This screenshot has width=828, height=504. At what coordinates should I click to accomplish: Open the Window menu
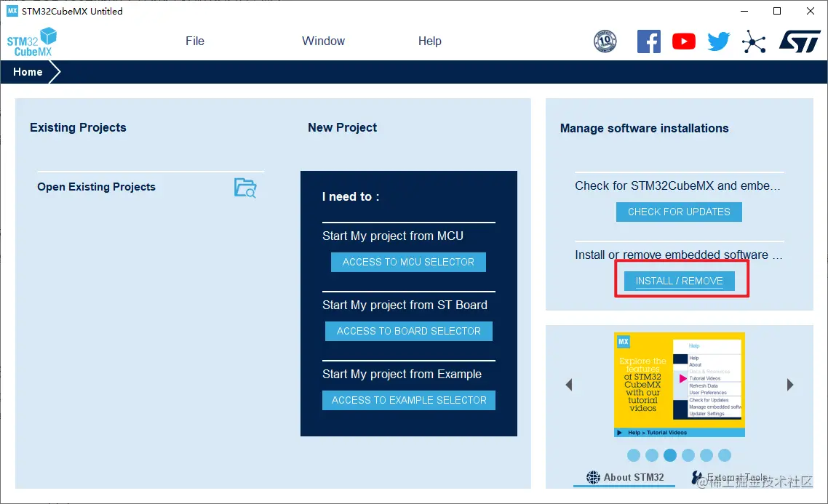(x=323, y=41)
